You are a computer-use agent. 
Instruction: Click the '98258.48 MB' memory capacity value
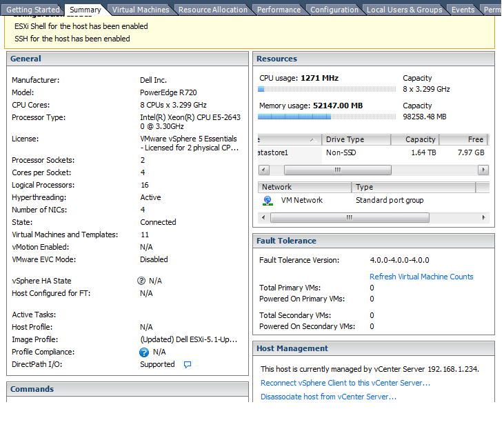tap(425, 117)
